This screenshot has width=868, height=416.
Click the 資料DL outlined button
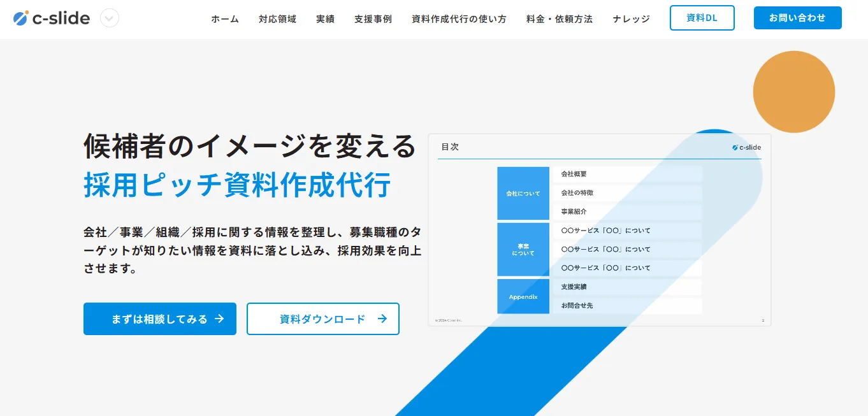[x=702, y=18]
